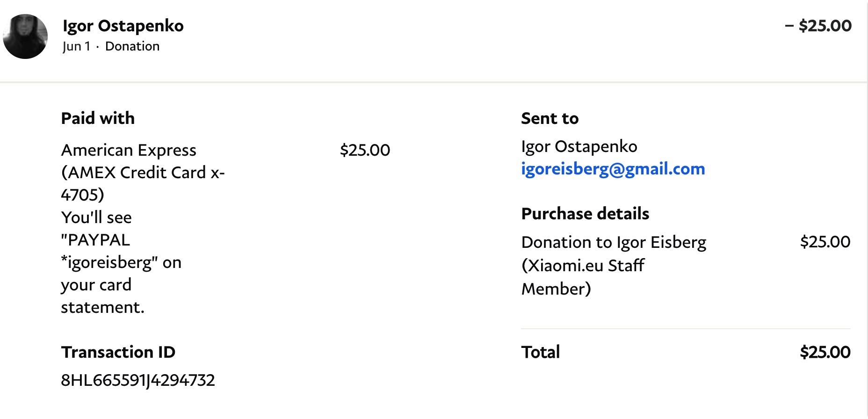This screenshot has width=868, height=419.
Task: Click the header amount − $25.00
Action: [x=818, y=26]
